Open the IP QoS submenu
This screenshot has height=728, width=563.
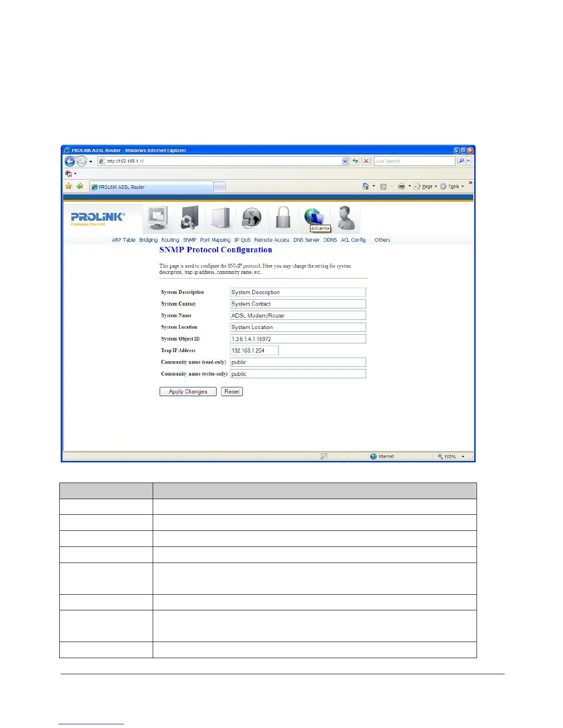click(x=242, y=240)
